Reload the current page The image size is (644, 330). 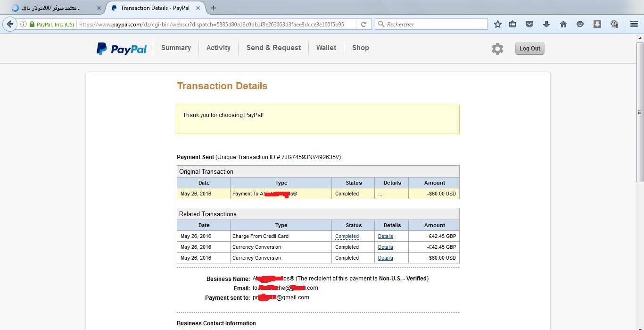tap(363, 25)
